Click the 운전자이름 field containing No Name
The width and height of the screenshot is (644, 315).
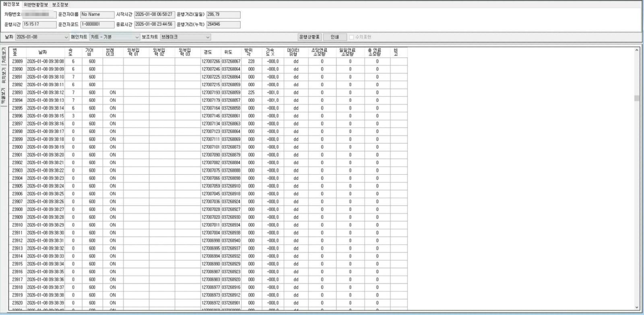[97, 14]
